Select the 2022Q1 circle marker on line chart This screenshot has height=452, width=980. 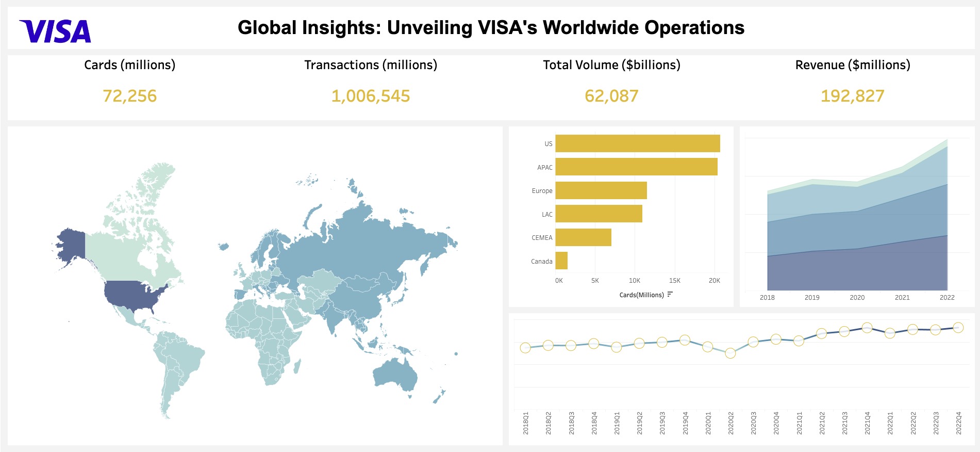pos(890,333)
